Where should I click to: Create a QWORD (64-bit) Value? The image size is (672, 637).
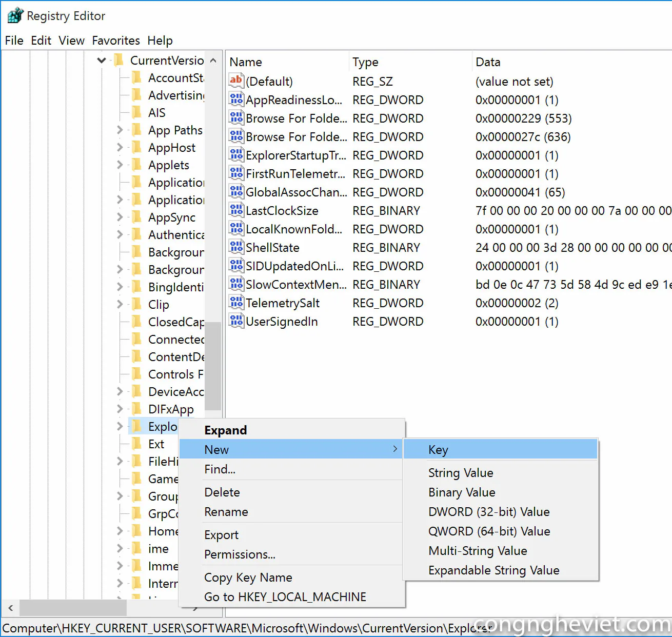click(501, 531)
